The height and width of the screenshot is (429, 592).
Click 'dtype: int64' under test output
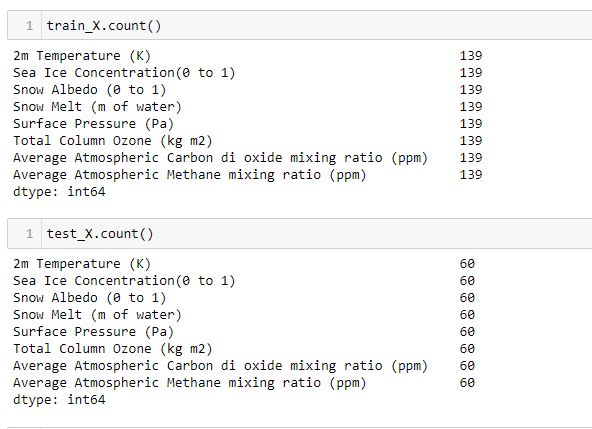tap(59, 400)
